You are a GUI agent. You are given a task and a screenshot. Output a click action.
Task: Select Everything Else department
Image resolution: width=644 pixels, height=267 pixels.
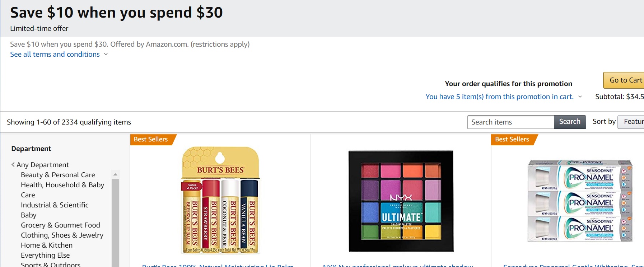[45, 255]
